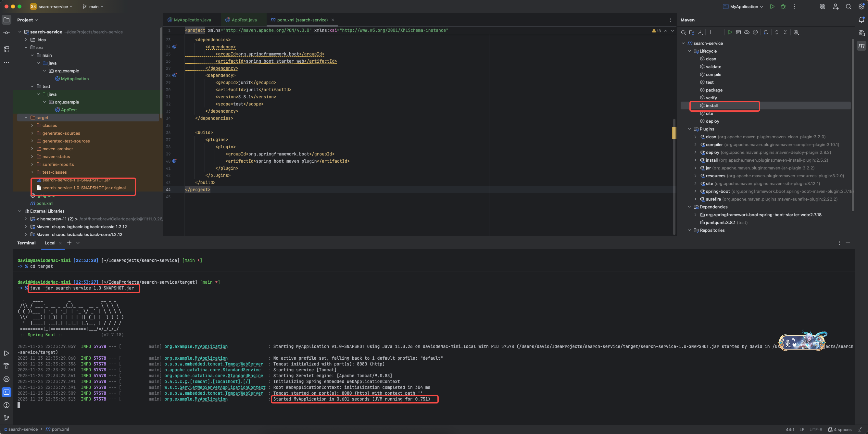Expand the spring-boot plugin node

click(695, 191)
